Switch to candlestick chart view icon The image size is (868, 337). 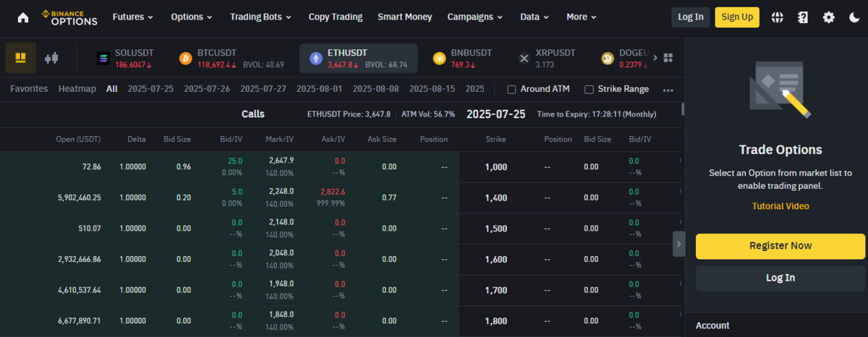(x=51, y=58)
